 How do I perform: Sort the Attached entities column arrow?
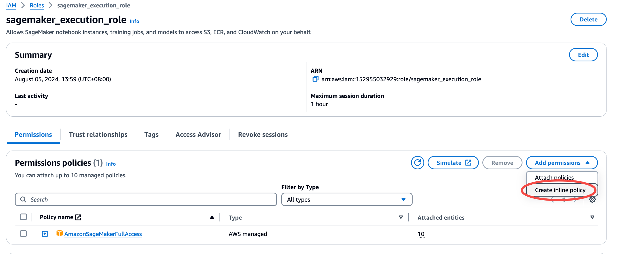(x=592, y=217)
